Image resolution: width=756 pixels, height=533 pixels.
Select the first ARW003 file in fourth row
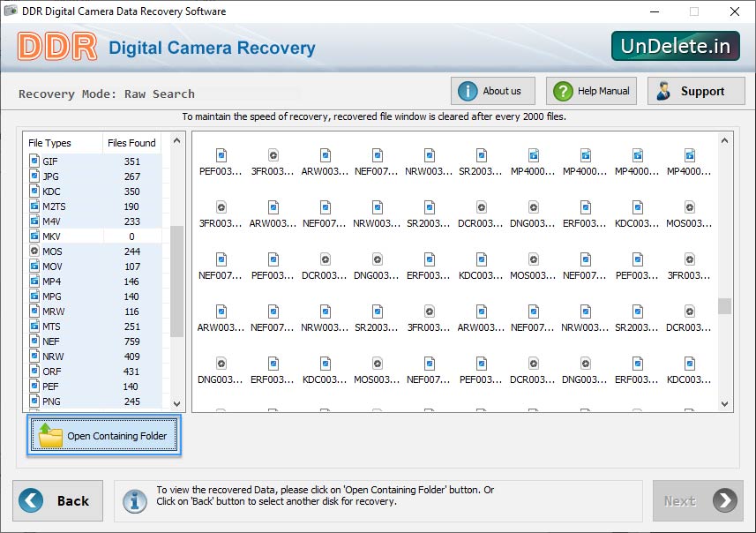pyautogui.click(x=221, y=319)
